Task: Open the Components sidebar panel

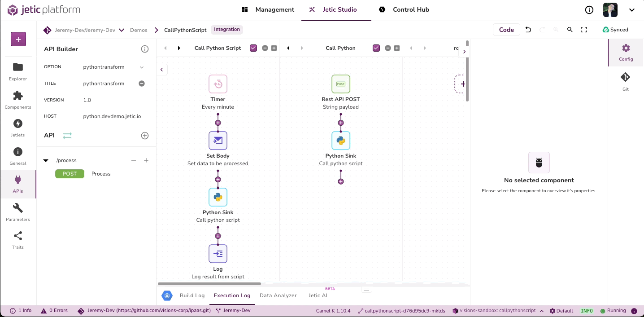Action: pyautogui.click(x=18, y=100)
